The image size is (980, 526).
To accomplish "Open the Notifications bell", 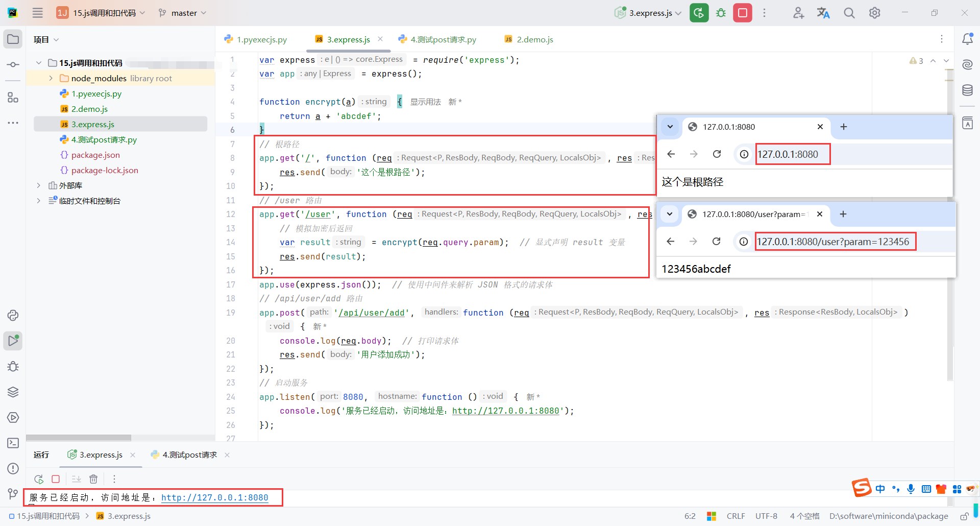I will tap(967, 39).
